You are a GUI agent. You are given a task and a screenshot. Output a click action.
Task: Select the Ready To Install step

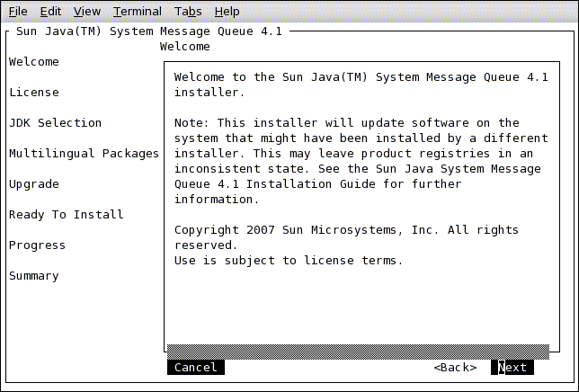tap(67, 215)
